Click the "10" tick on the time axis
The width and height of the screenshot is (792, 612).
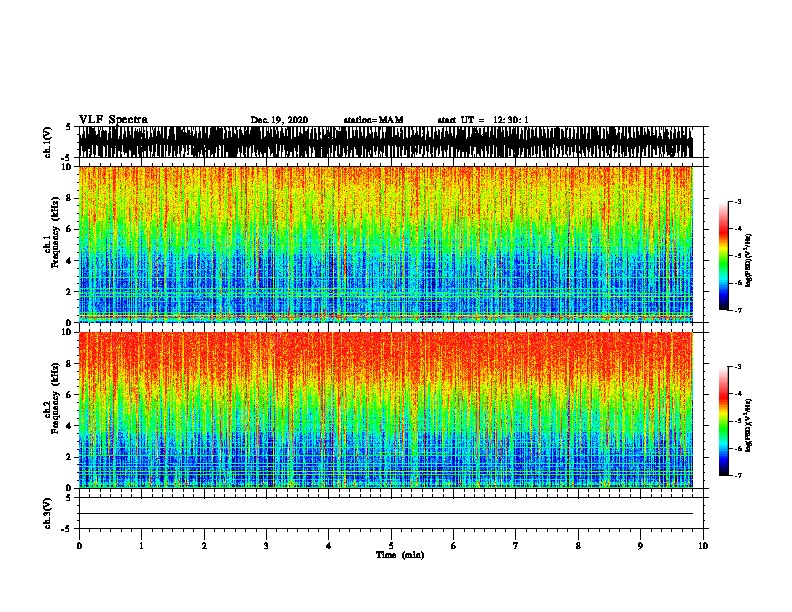pyautogui.click(x=703, y=546)
